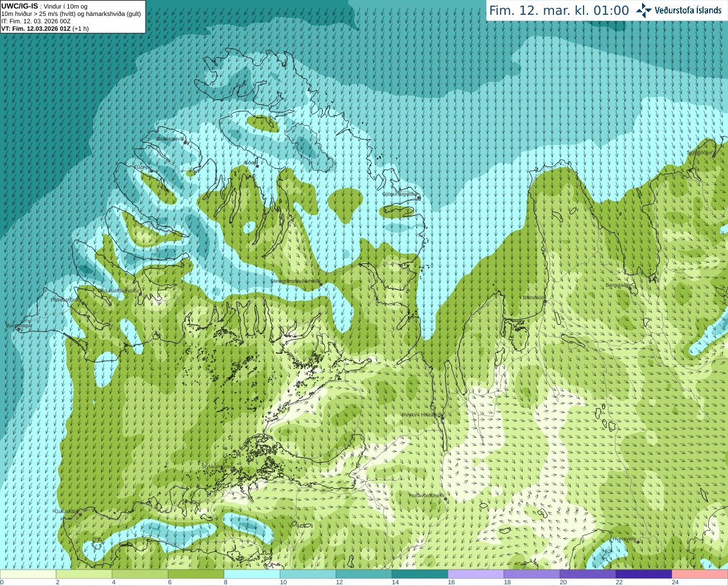Click the legend tick label 12
The width and height of the screenshot is (728, 586).
[x=339, y=582]
